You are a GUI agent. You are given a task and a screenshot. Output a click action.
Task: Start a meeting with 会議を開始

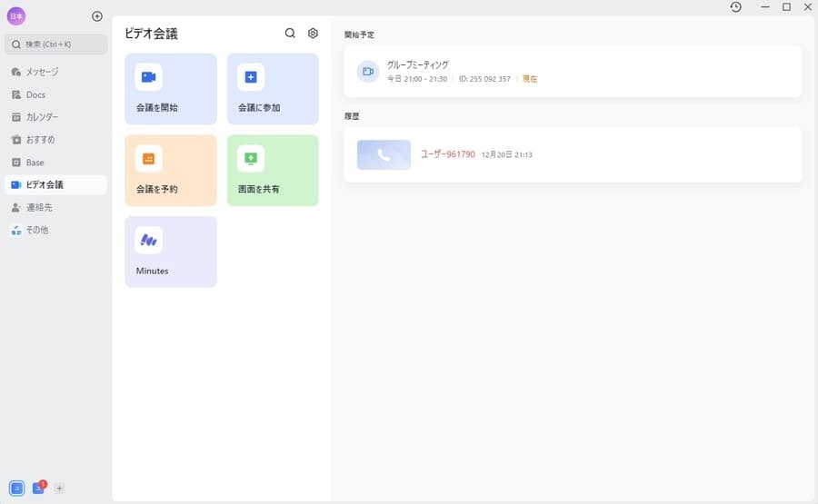(x=171, y=89)
